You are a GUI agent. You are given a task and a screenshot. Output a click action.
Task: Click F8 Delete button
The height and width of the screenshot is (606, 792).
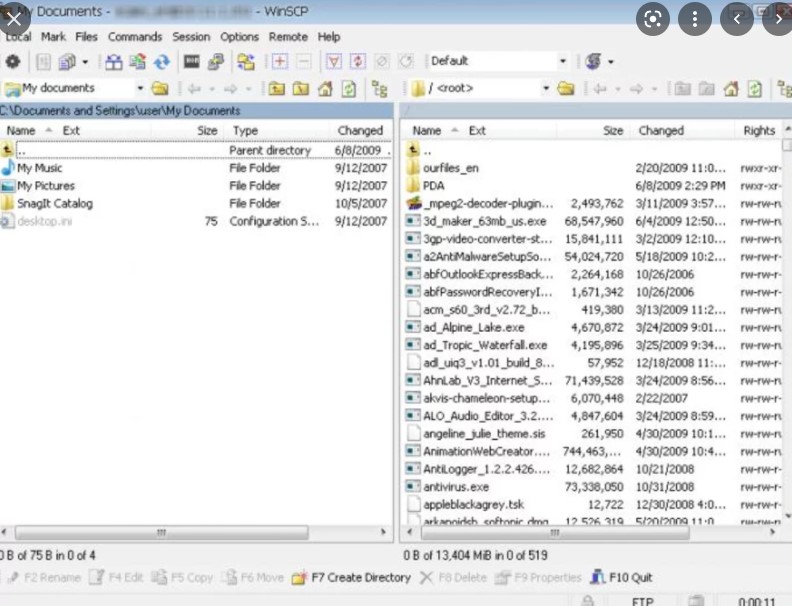(x=453, y=577)
